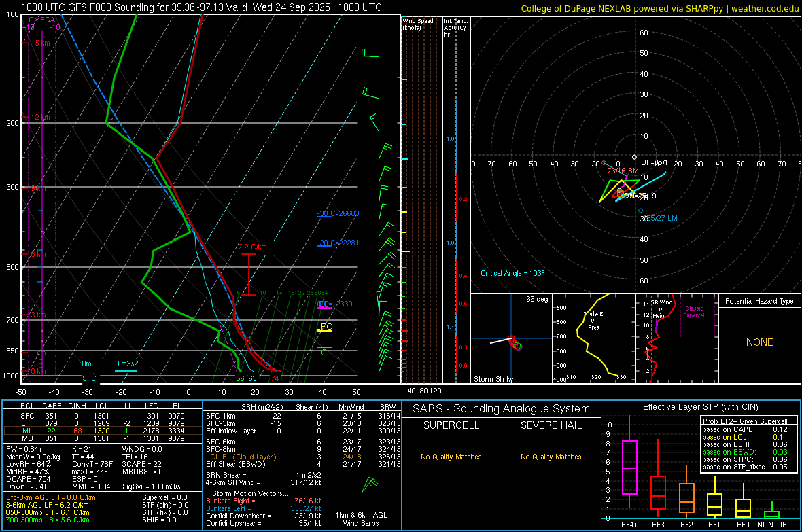This screenshot has width=802, height=532.
Task: Click the green 'LCL' marker on the skew-T
Action: [x=324, y=353]
